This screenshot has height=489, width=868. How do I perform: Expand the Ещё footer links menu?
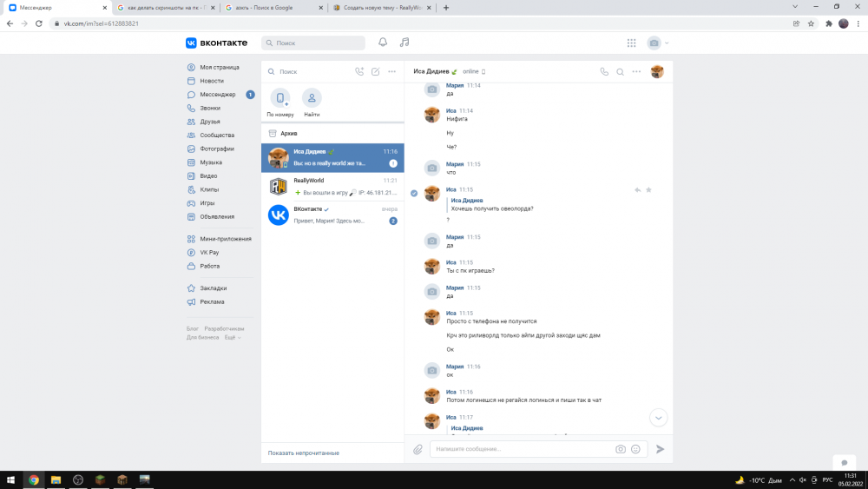click(x=233, y=337)
